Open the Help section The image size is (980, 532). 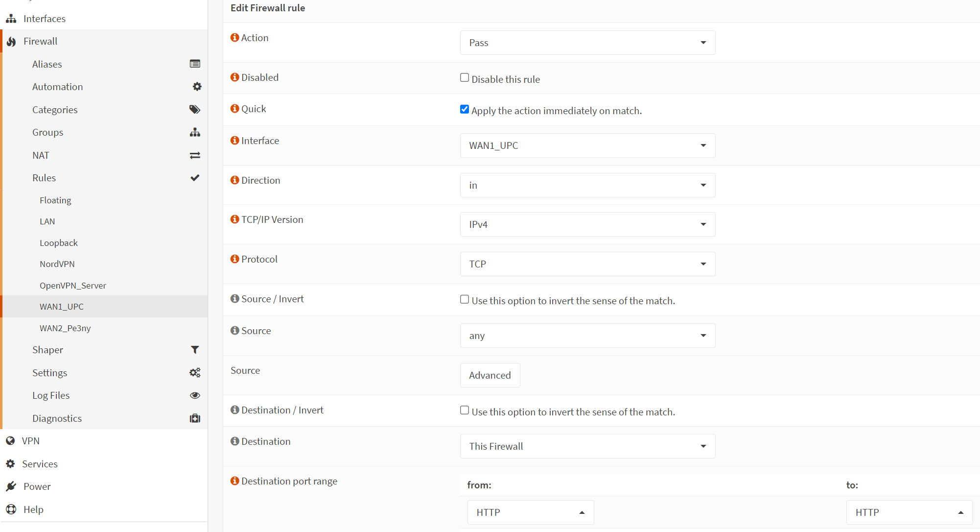tap(33, 509)
